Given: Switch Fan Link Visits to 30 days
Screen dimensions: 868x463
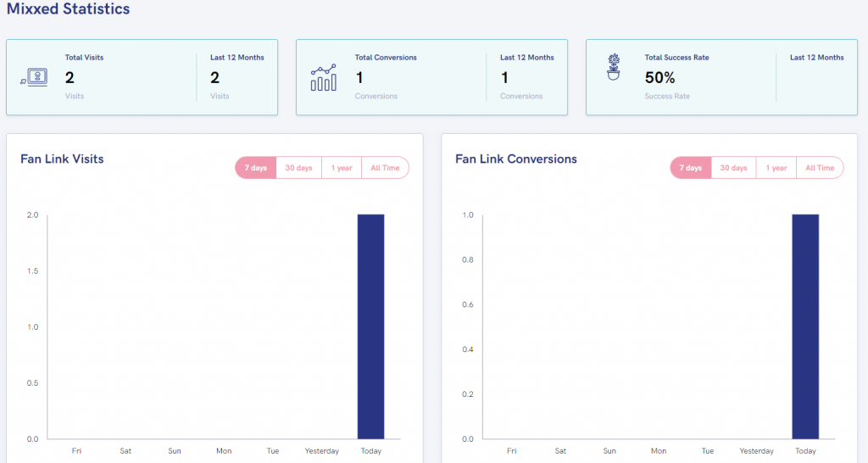Looking at the screenshot, I should 298,168.
